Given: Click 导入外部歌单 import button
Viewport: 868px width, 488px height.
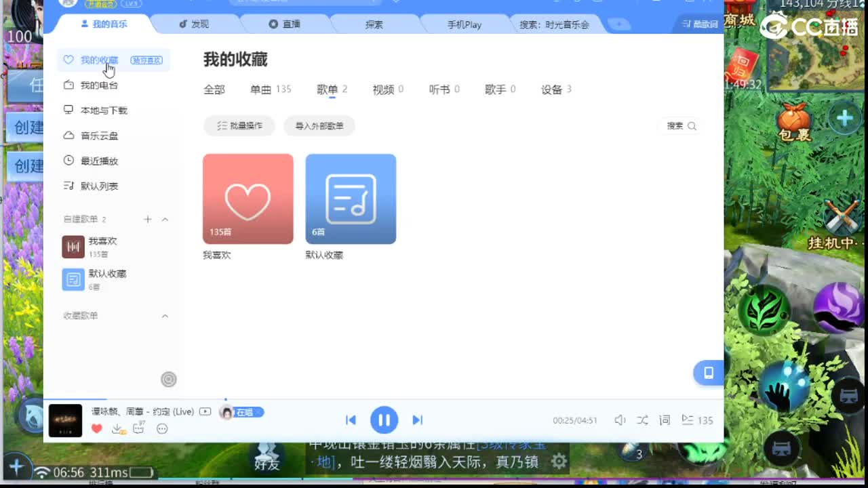Looking at the screenshot, I should point(319,126).
